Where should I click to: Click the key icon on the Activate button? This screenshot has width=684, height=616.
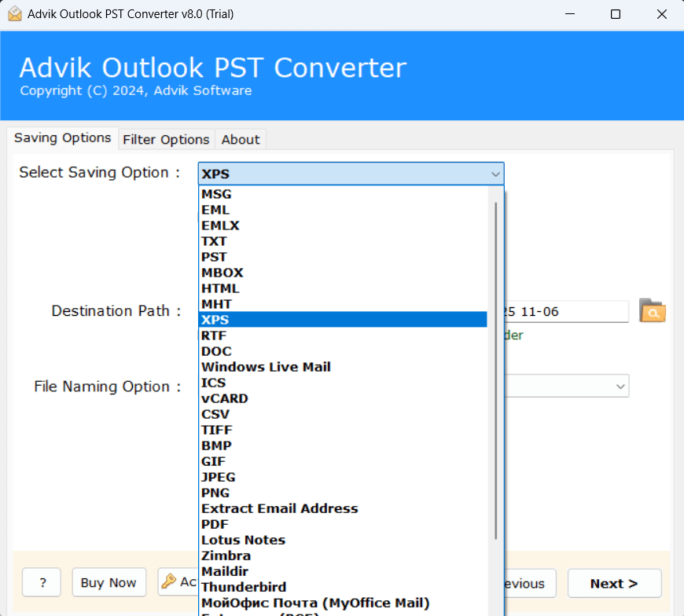click(x=168, y=581)
